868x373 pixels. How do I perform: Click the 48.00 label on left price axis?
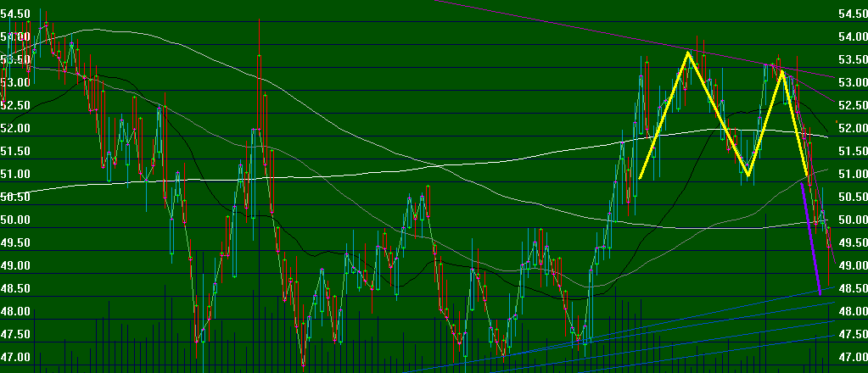15,312
